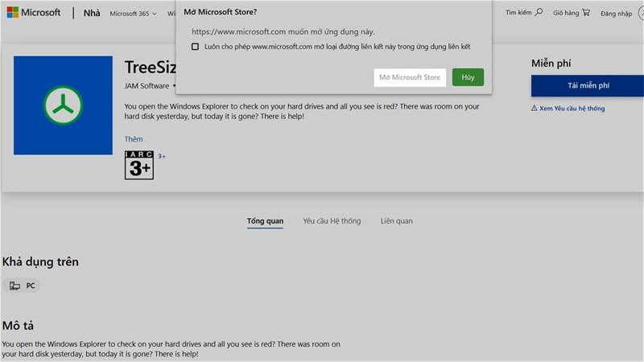Click the Mô tả heading
This screenshot has height=362, width=644.
(x=18, y=326)
